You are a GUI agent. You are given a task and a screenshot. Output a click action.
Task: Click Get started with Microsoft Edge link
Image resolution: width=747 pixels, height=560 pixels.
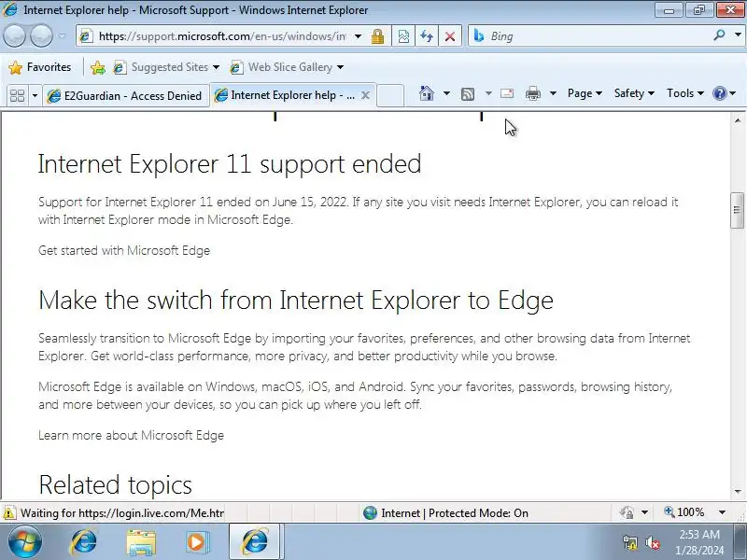(x=124, y=250)
